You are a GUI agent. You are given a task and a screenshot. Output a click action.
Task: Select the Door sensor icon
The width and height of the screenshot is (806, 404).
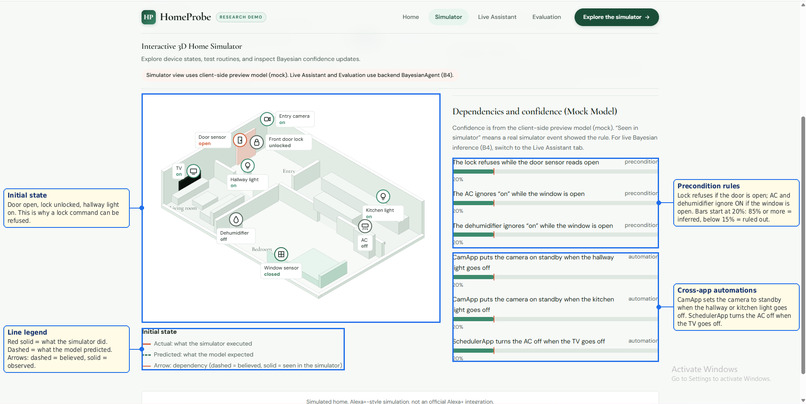pyautogui.click(x=240, y=140)
